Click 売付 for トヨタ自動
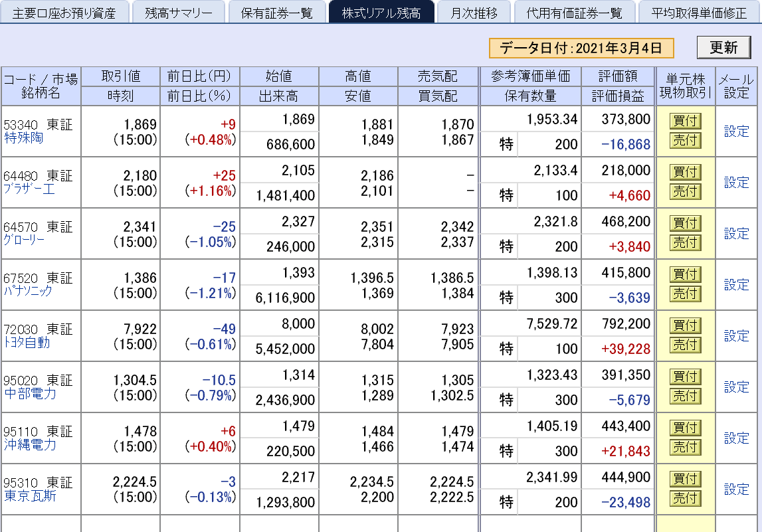The height and width of the screenshot is (532, 762). (x=685, y=345)
